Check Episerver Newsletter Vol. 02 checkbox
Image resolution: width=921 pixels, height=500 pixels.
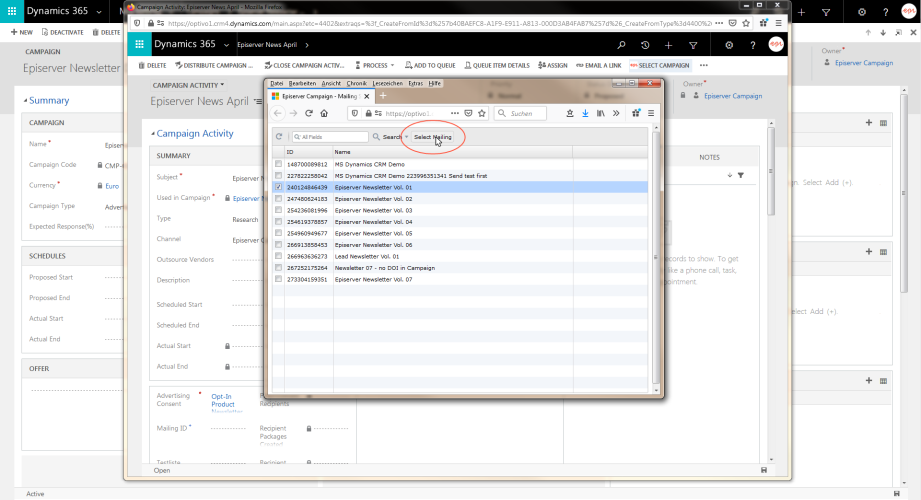278,199
